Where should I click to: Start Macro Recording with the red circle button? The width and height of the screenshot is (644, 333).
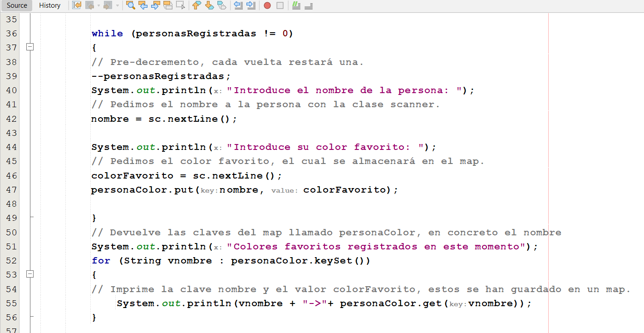[267, 5]
